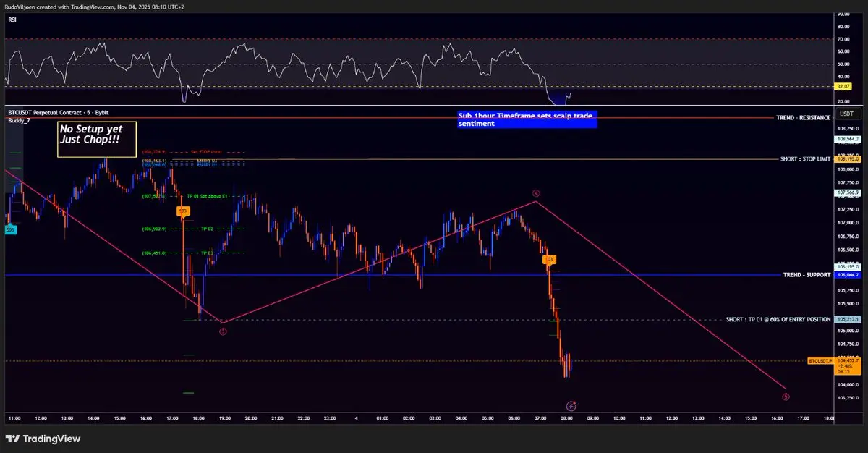Select the TREND - RESISTANCE line label
The height and width of the screenshot is (453, 868).
pos(805,117)
